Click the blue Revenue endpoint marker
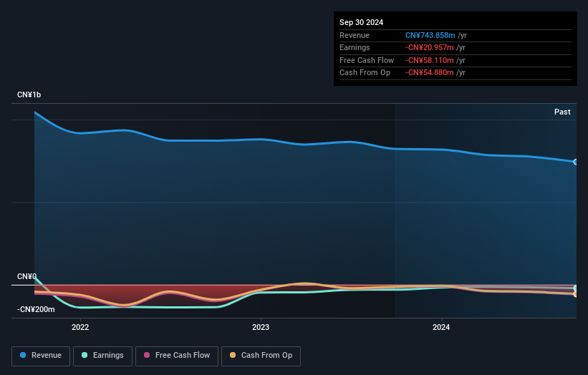 [x=576, y=162]
